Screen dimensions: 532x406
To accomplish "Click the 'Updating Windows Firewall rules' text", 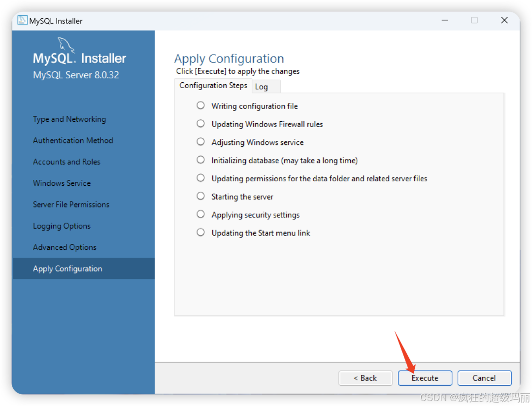I will coord(267,124).
